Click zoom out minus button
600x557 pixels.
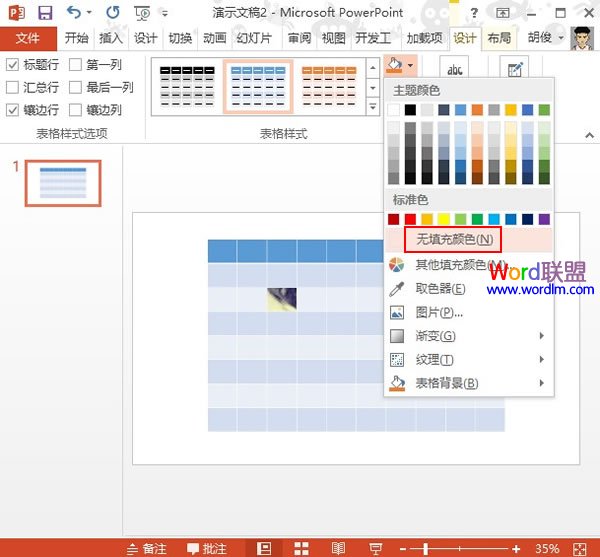pyautogui.click(x=403, y=549)
